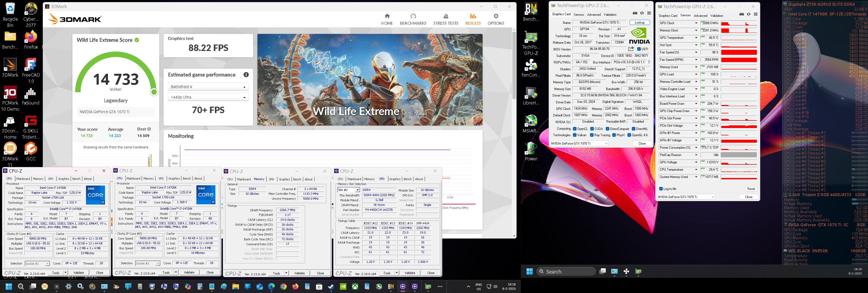
Task: Open GCC desktop shortcut
Action: (x=31, y=151)
